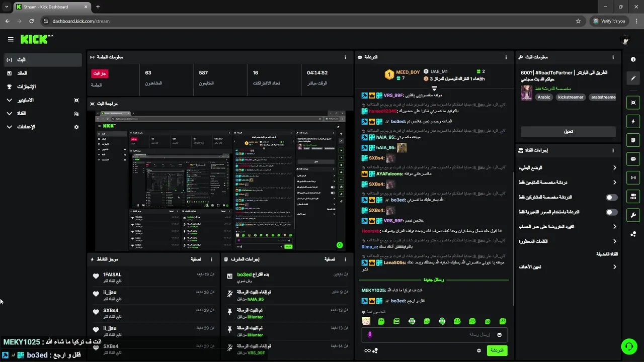This screenshot has height=362, width=644.
Task: Collapse the pinned banner arrow at the chat top
Action: [434, 88]
